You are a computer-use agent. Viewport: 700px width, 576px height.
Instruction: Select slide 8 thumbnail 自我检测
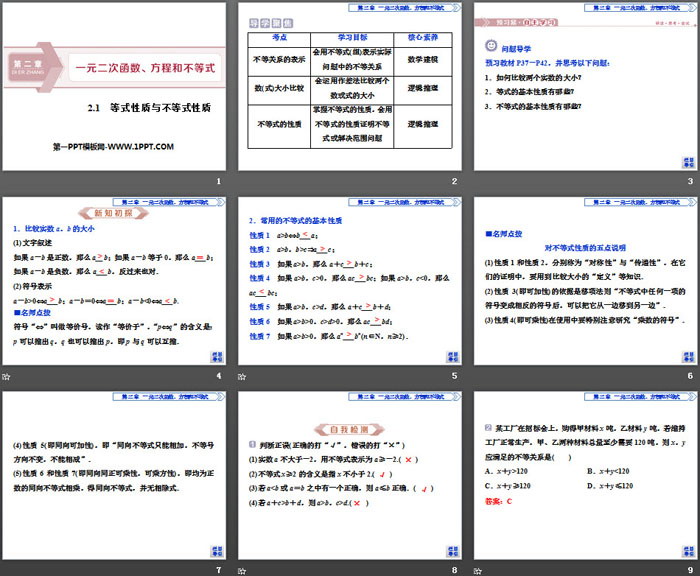(350, 476)
